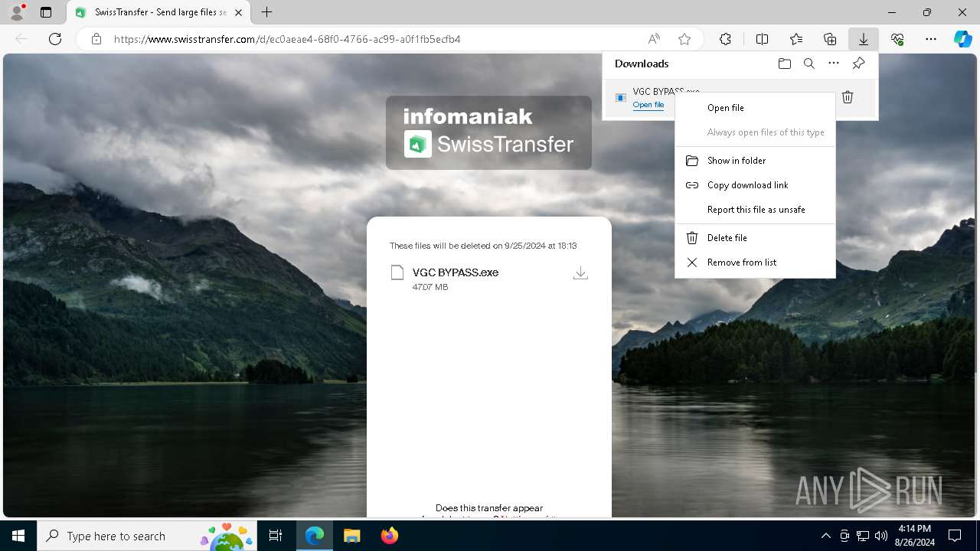Toggle the Downloads toolbar button
Viewport: 980px width, 551px height.
tap(863, 39)
